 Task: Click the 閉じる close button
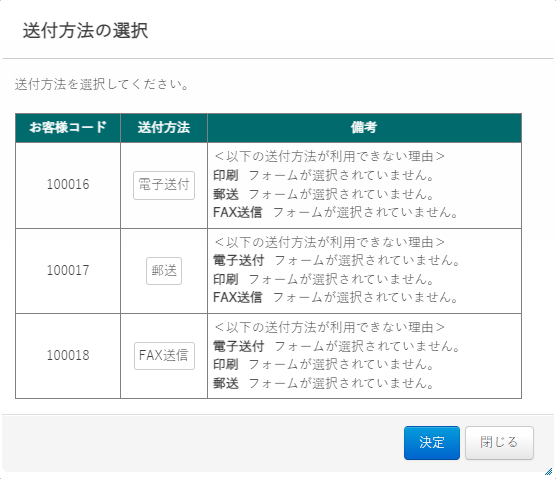(x=499, y=443)
